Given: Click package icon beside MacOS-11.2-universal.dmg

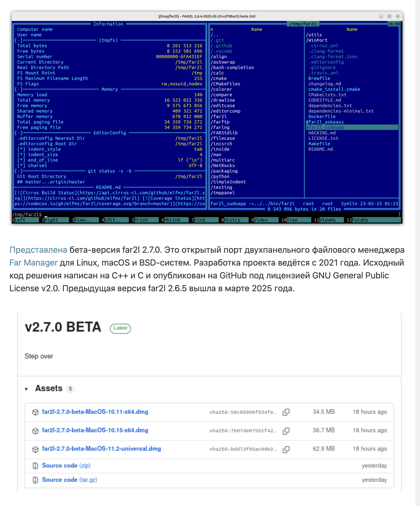Looking at the screenshot, I should click(35, 449).
